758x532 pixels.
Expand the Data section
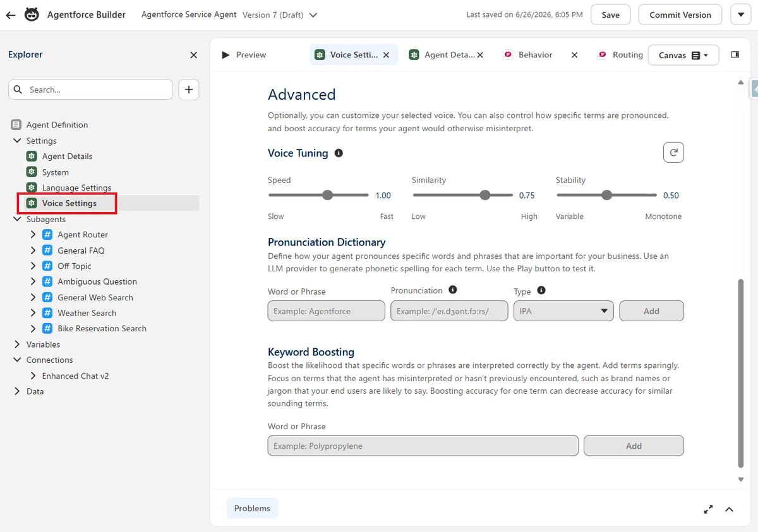[17, 391]
